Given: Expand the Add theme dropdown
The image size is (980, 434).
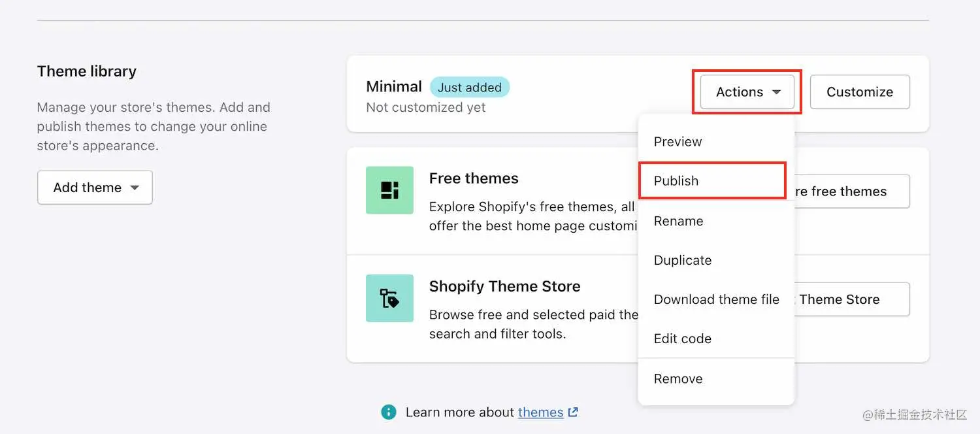Looking at the screenshot, I should pyautogui.click(x=95, y=188).
